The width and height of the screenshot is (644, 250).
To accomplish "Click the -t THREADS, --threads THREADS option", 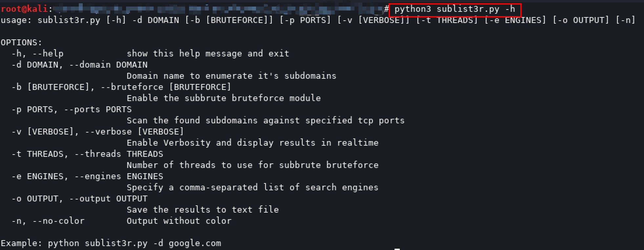I will [87, 154].
